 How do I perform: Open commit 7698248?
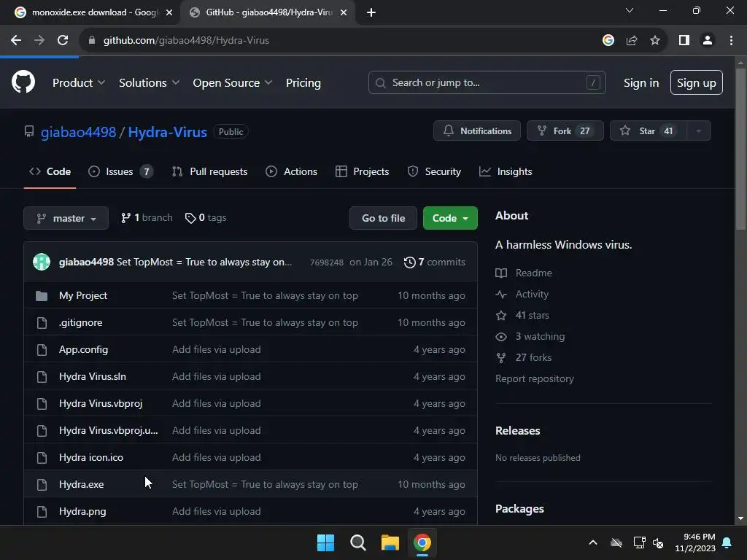tap(326, 262)
